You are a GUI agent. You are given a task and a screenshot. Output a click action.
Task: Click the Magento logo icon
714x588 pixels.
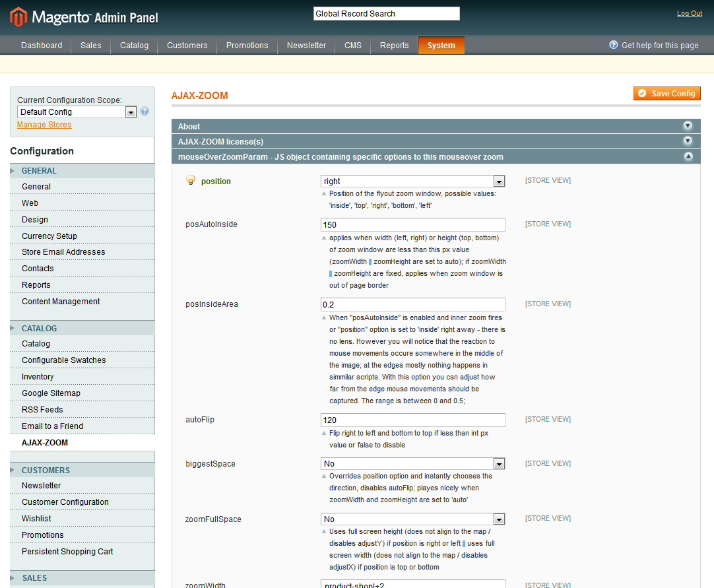(x=18, y=17)
